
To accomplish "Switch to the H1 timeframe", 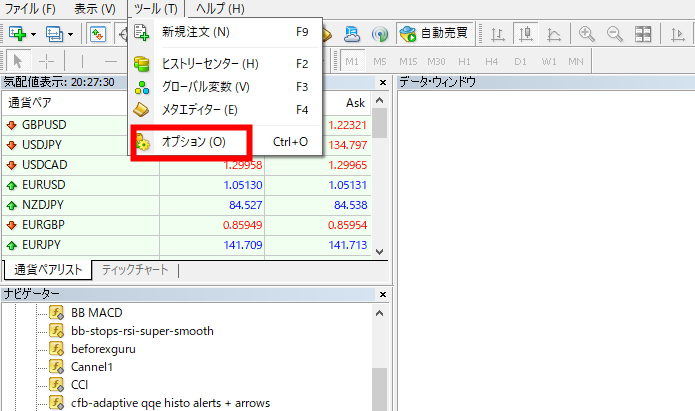I will pos(464,61).
